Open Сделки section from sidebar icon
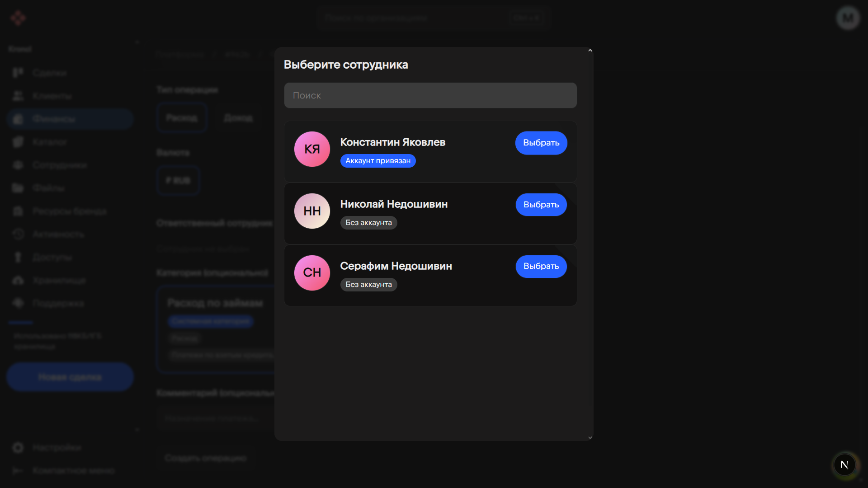Image resolution: width=868 pixels, height=488 pixels. coord(18,73)
